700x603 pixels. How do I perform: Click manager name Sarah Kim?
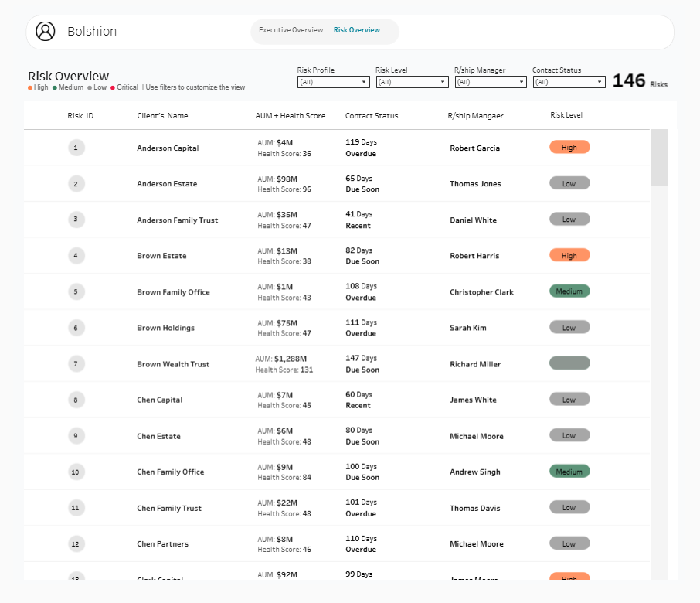pyautogui.click(x=468, y=328)
